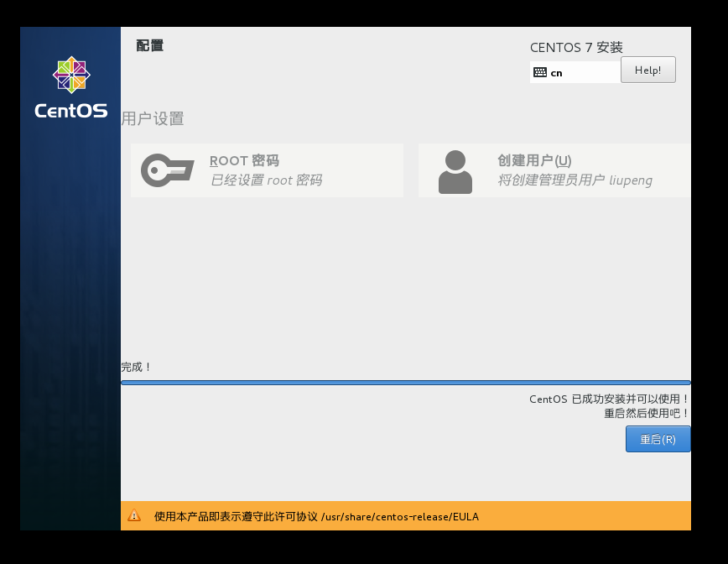Click the create-user person icon
The width and height of the screenshot is (728, 564).
point(455,171)
